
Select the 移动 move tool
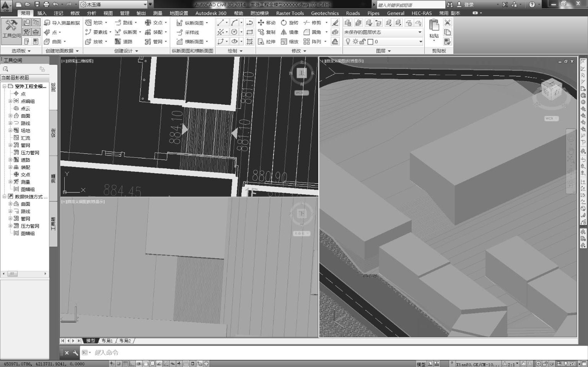[x=267, y=23]
